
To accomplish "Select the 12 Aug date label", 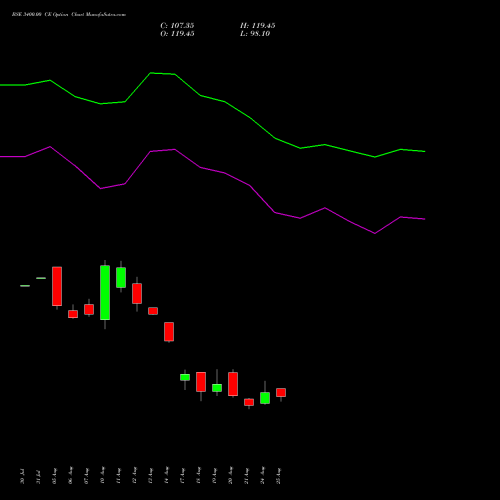I will click(134, 476).
